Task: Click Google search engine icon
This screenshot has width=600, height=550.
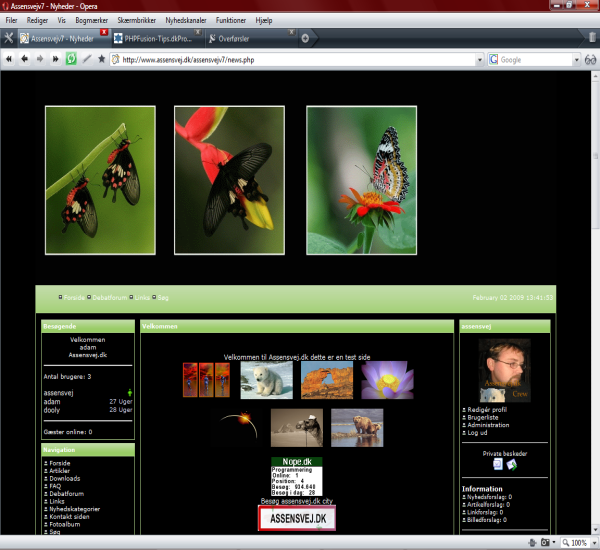Action: click(x=494, y=60)
